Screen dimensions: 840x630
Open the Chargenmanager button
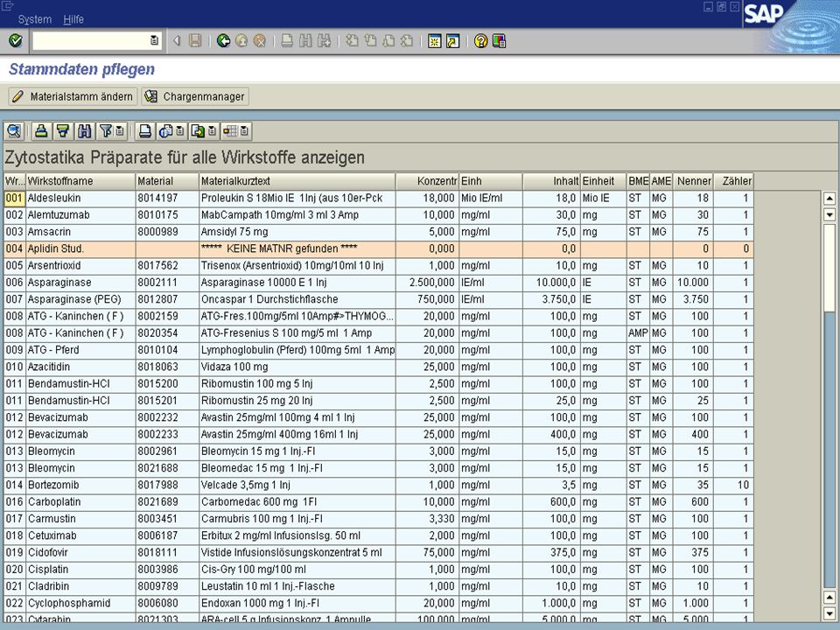tap(195, 96)
